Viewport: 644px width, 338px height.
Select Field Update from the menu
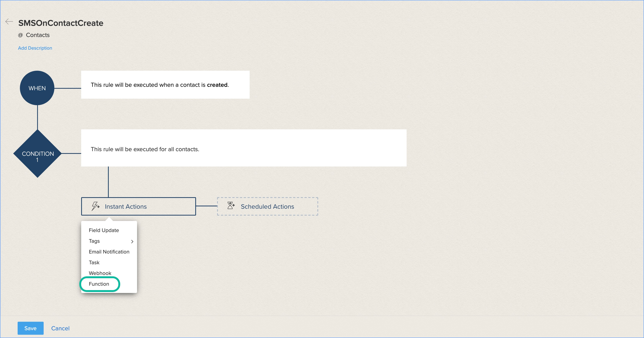pos(104,230)
